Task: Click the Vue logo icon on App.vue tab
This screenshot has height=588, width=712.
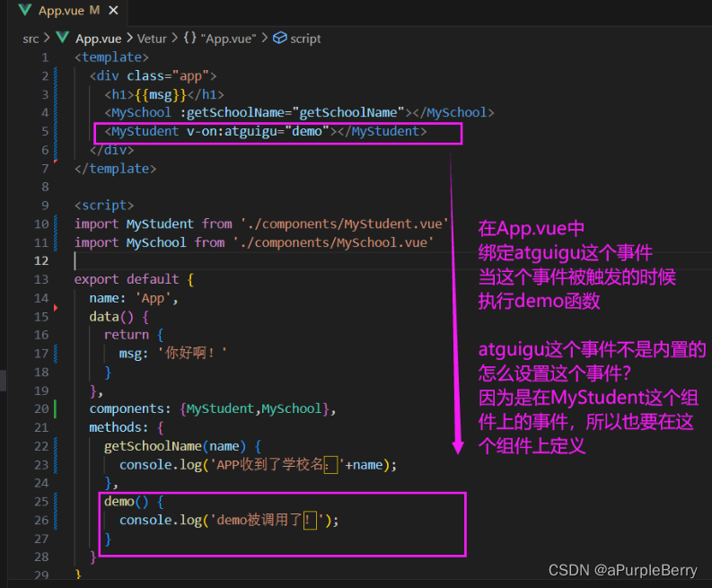Action: click(24, 10)
